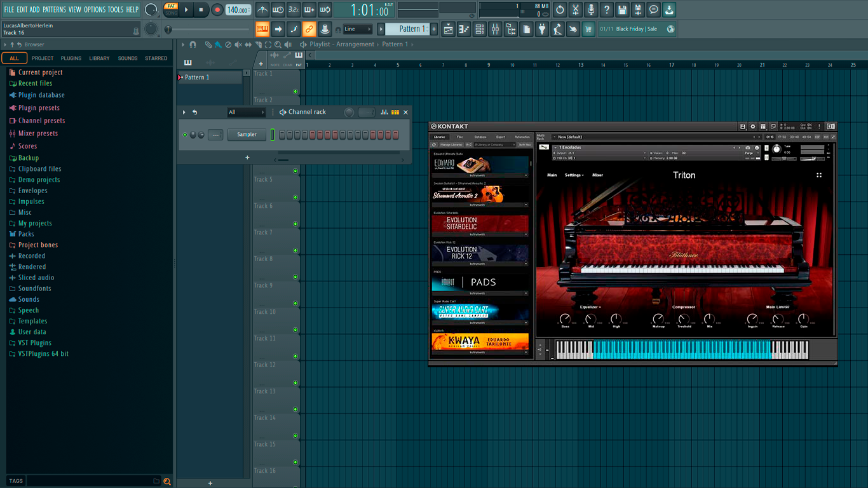Click the Kontakt save floppy icon

743,126
